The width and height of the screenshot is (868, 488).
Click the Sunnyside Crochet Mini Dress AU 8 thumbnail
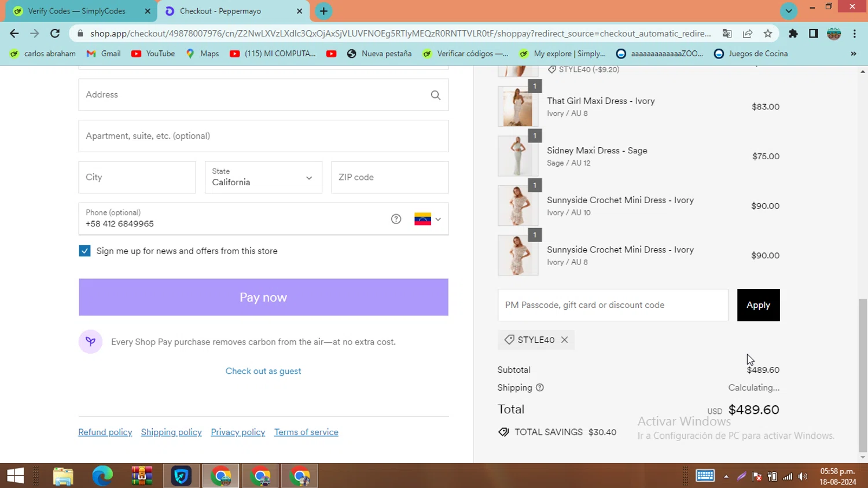[x=518, y=255]
